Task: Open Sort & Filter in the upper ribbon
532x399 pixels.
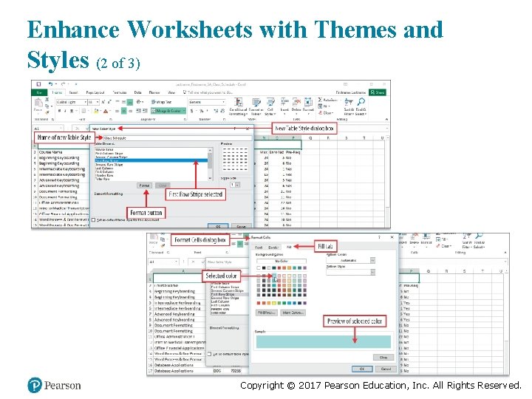Action: pos(349,106)
